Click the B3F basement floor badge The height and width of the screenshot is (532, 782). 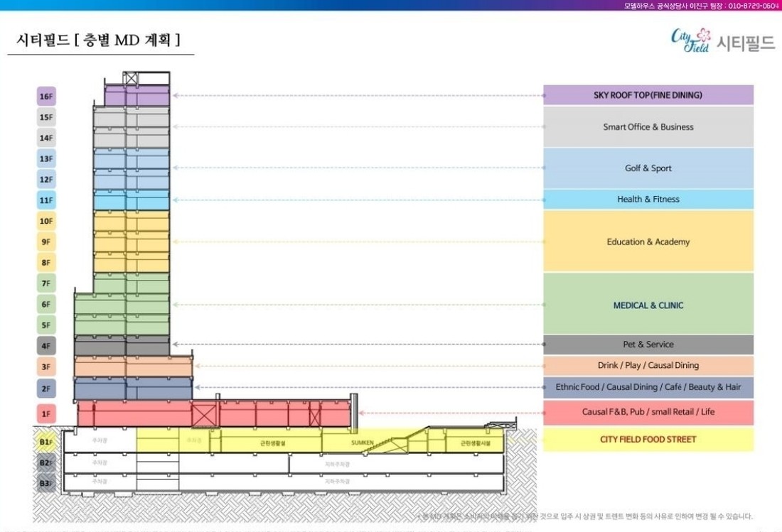[x=46, y=483]
